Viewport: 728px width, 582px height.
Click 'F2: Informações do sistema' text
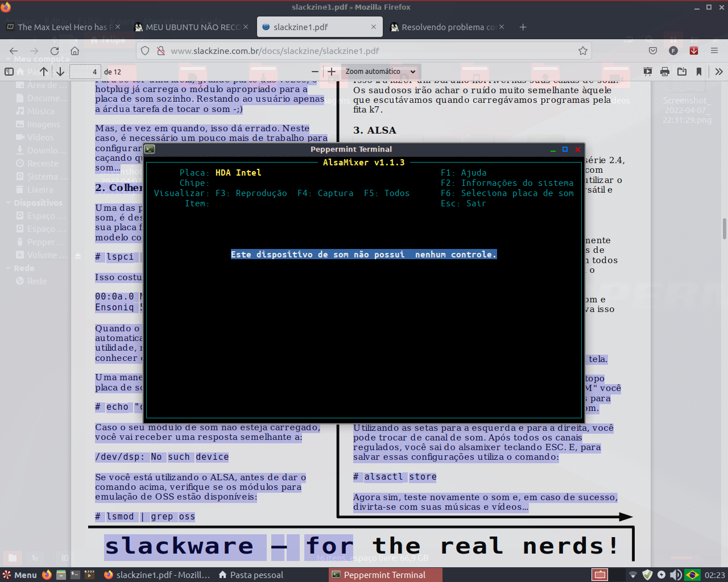(507, 183)
